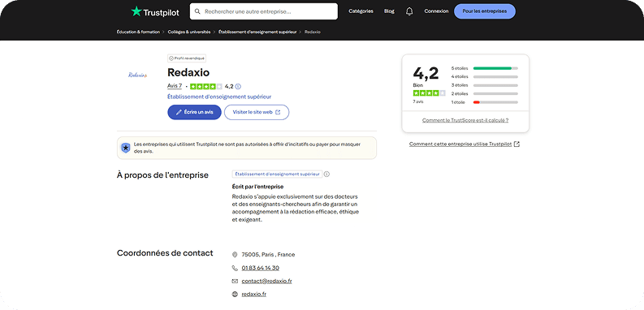Open 'Collèges & universités' breadcrumb
The width and height of the screenshot is (644, 310).
[189, 32]
